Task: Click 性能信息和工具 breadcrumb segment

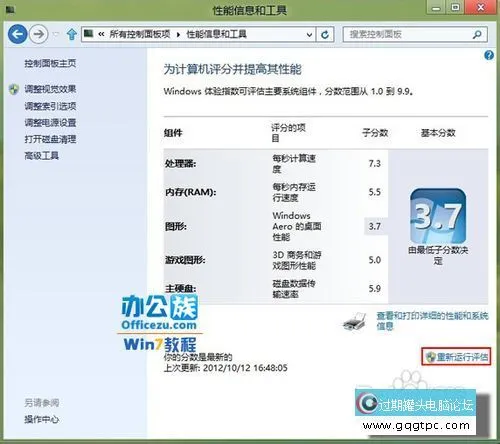Action: tap(216, 34)
